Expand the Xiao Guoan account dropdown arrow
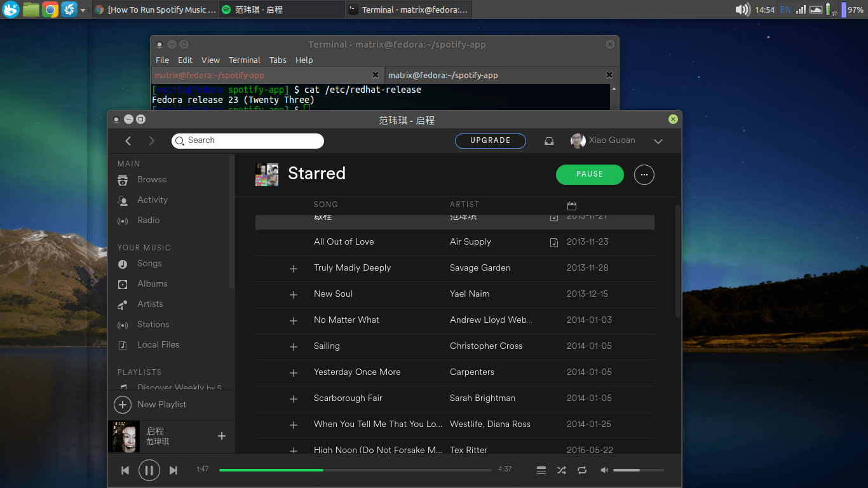This screenshot has height=488, width=868. pyautogui.click(x=658, y=141)
